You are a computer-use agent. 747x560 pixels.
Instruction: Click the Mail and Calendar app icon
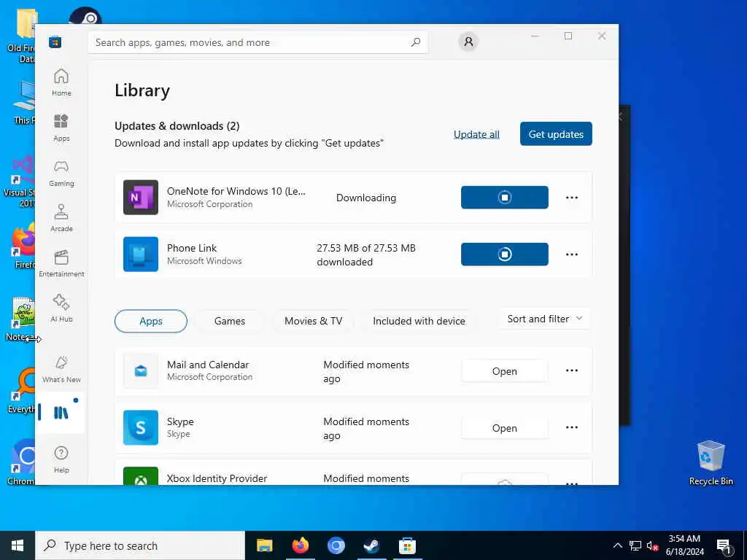point(141,371)
